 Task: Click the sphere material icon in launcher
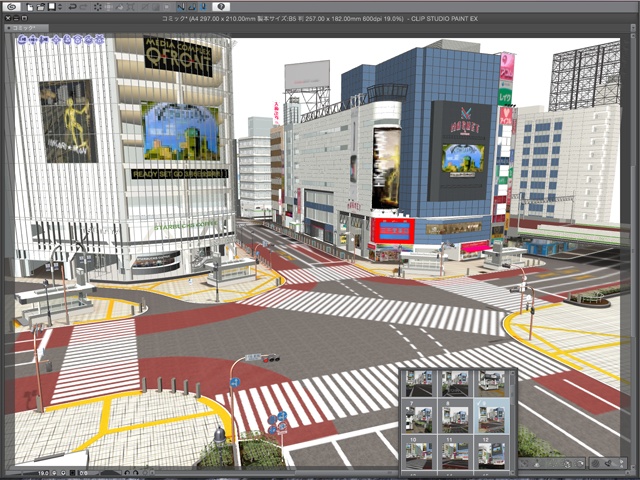(x=595, y=463)
